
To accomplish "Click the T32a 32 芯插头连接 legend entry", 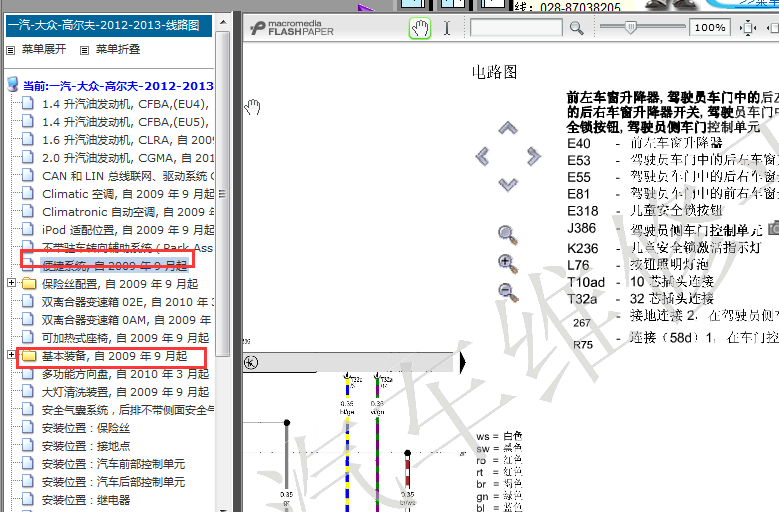I will (640, 299).
